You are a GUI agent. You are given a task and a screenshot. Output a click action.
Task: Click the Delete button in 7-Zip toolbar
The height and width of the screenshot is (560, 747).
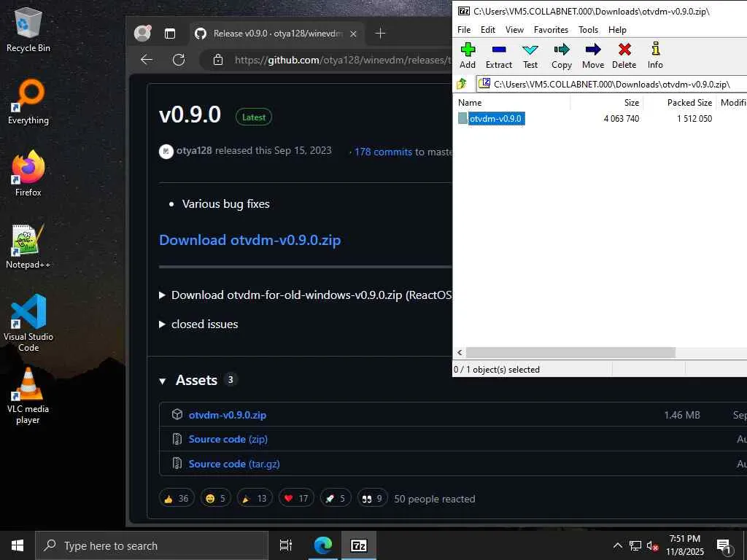624,55
